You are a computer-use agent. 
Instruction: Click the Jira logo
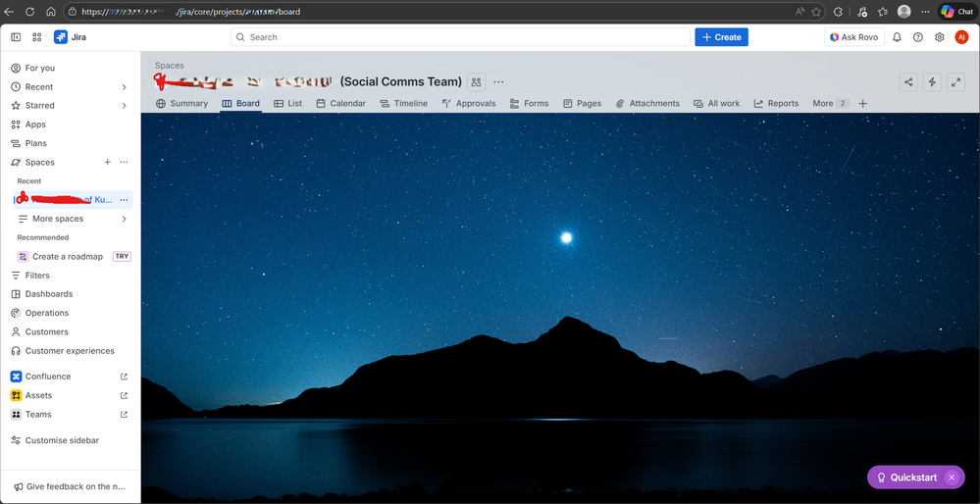click(x=70, y=37)
